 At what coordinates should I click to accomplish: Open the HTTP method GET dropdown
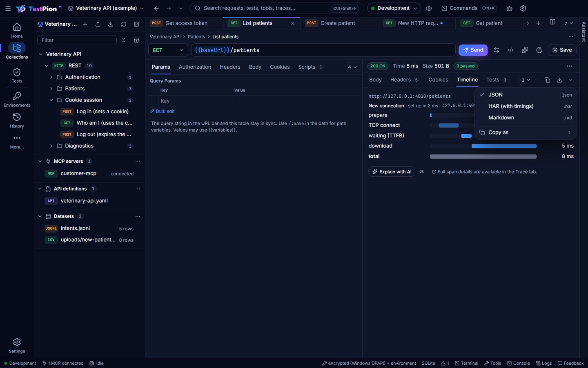pyautogui.click(x=168, y=50)
